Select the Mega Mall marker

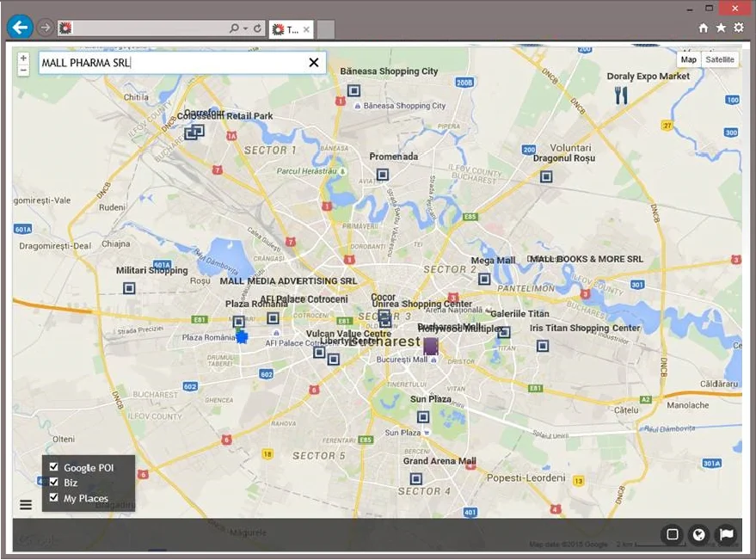click(484, 280)
